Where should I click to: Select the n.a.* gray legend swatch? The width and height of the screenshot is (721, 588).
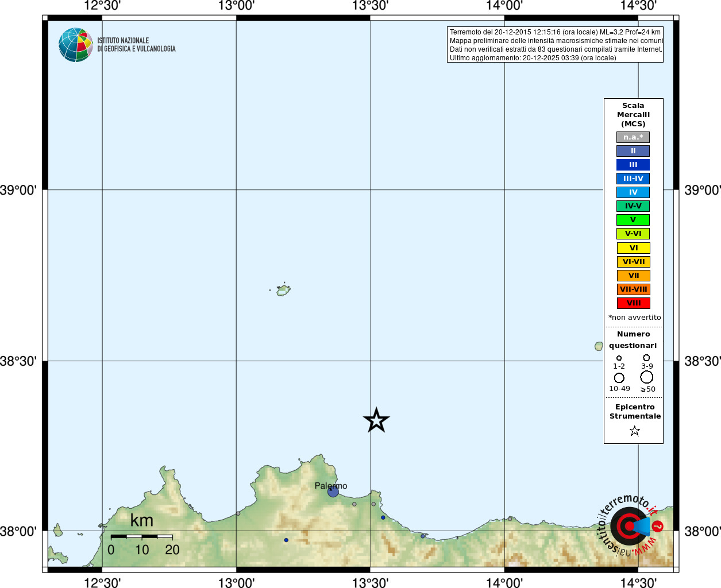(633, 137)
